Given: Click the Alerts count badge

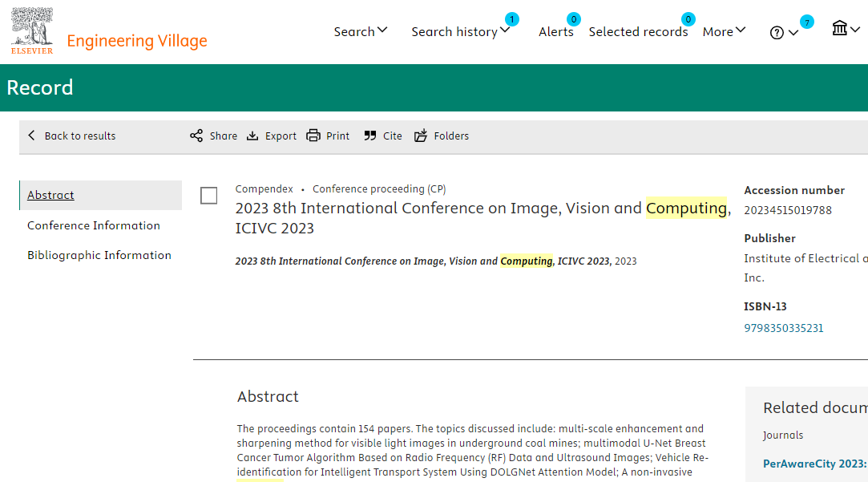Looking at the screenshot, I should (x=574, y=19).
